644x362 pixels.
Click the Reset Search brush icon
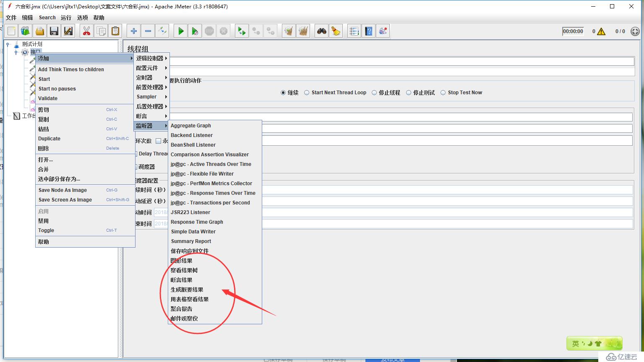point(336,31)
